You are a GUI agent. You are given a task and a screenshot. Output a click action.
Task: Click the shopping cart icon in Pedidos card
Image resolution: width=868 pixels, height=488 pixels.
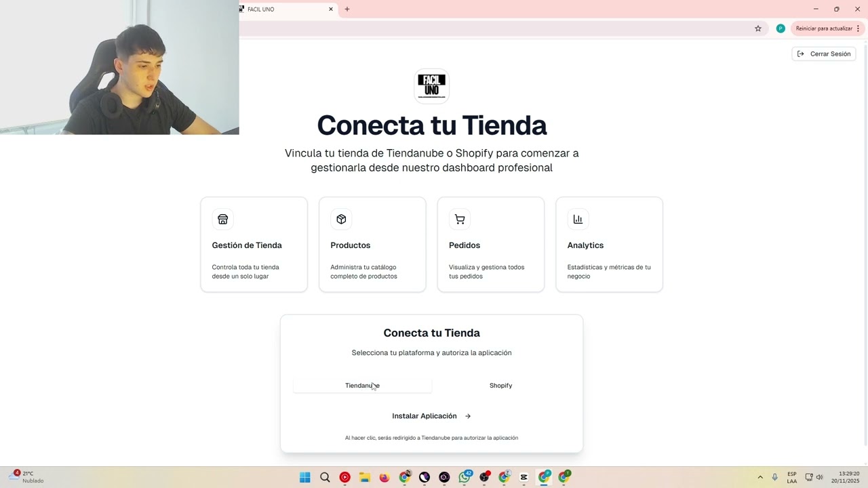[x=460, y=219]
